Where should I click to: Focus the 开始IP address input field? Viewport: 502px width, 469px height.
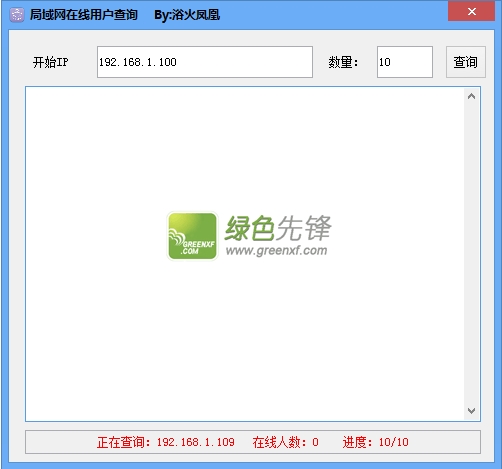tap(205, 62)
